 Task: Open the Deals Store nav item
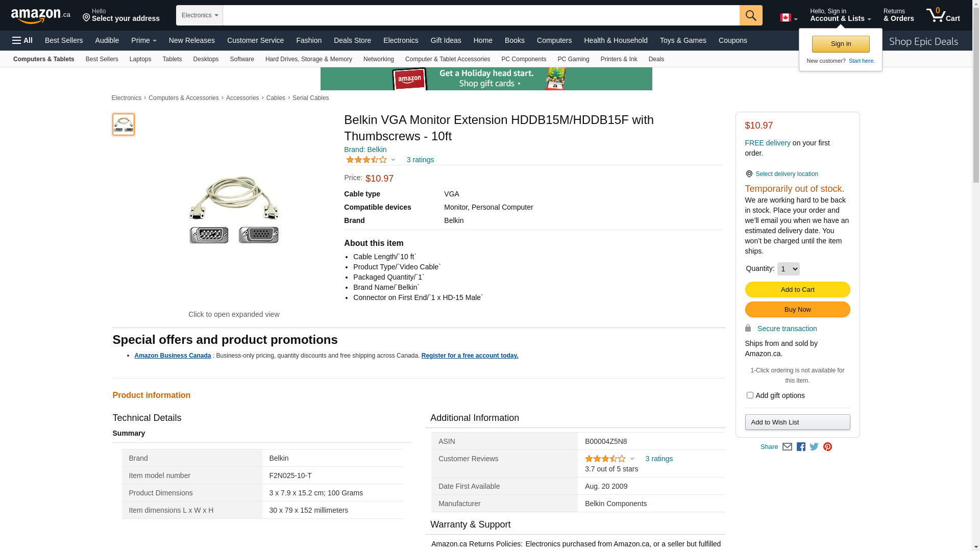coord(352,40)
